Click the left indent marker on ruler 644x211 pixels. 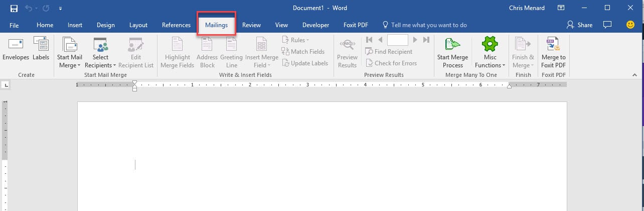tap(134, 88)
